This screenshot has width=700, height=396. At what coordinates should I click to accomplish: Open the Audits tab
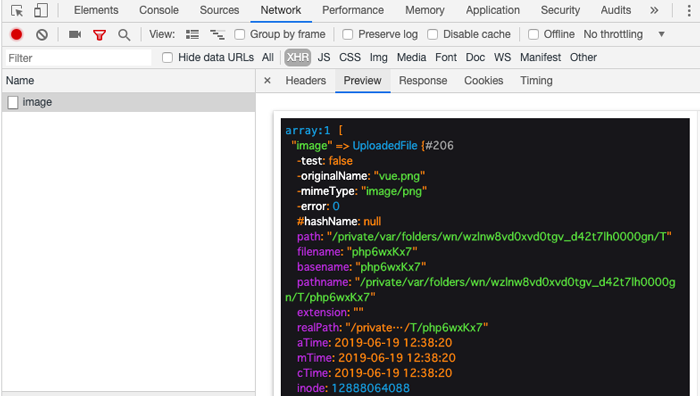(x=616, y=10)
